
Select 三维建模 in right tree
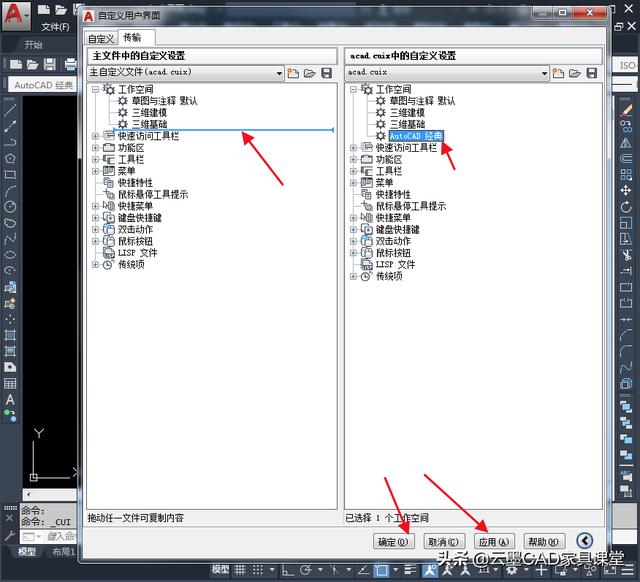[x=407, y=112]
